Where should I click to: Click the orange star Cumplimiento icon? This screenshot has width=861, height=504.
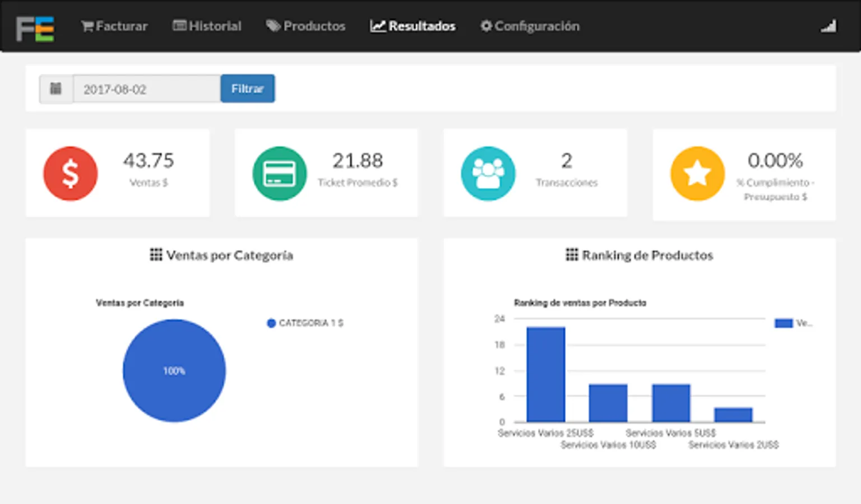697,174
